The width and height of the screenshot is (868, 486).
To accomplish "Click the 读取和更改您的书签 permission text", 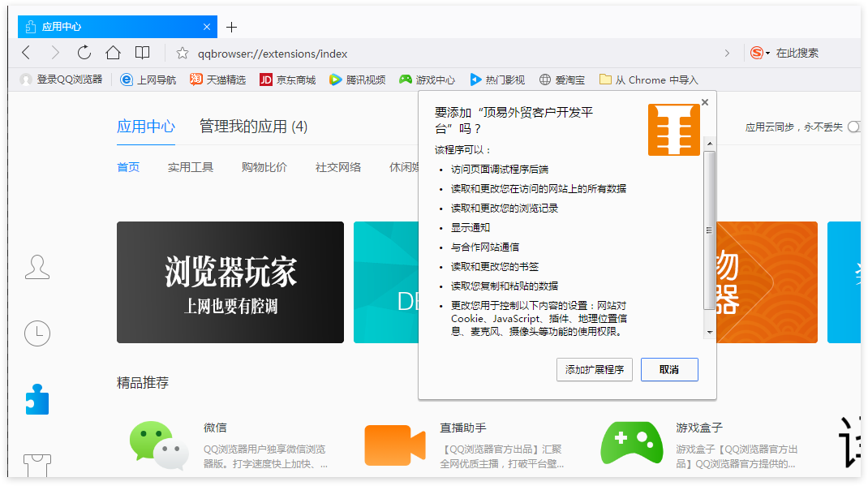I will [x=495, y=266].
